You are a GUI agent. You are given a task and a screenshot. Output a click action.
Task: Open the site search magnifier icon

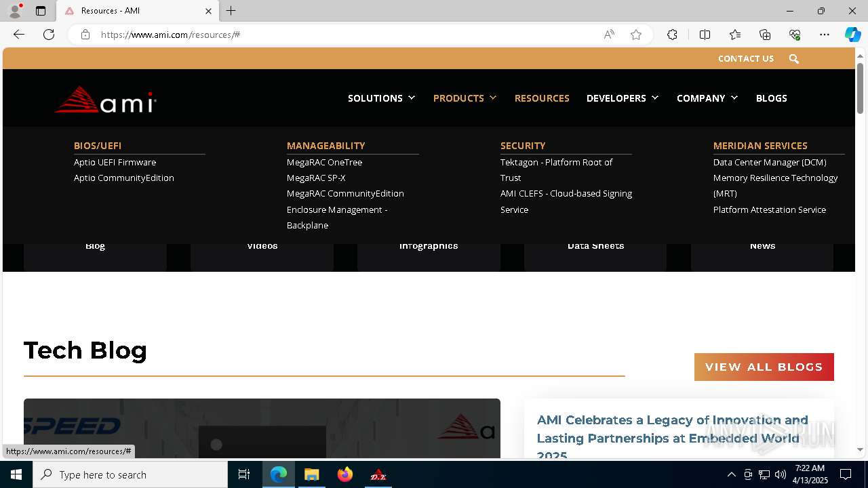(794, 59)
